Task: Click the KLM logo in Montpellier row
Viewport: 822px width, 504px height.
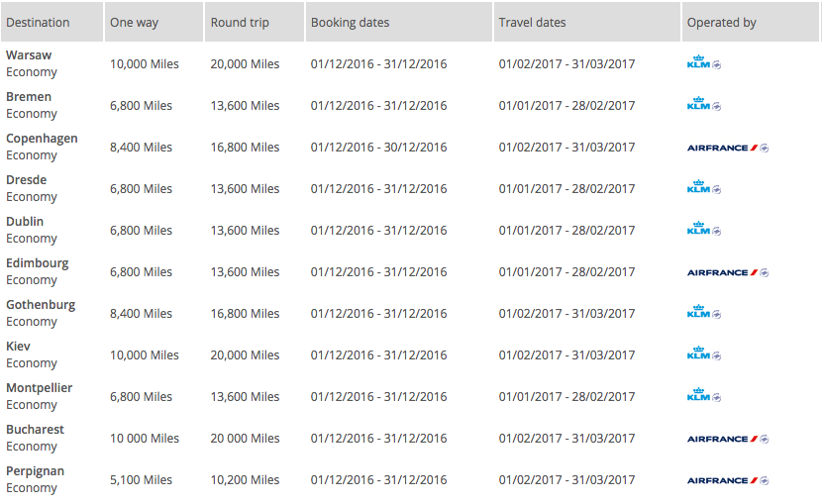Action: pos(703,395)
